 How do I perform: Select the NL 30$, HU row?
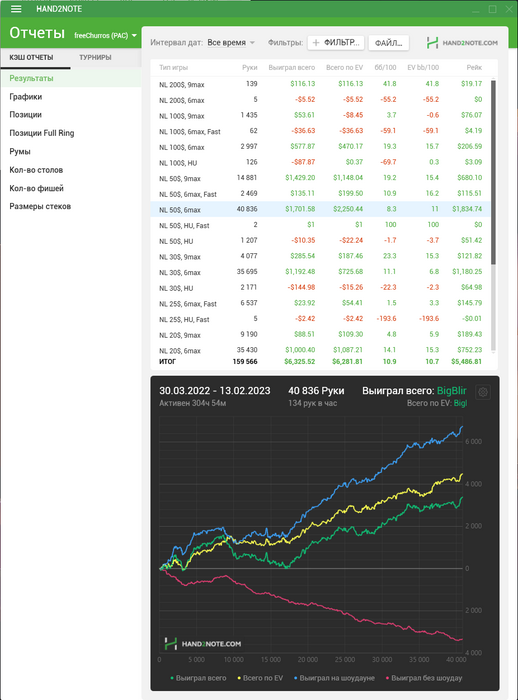320,288
